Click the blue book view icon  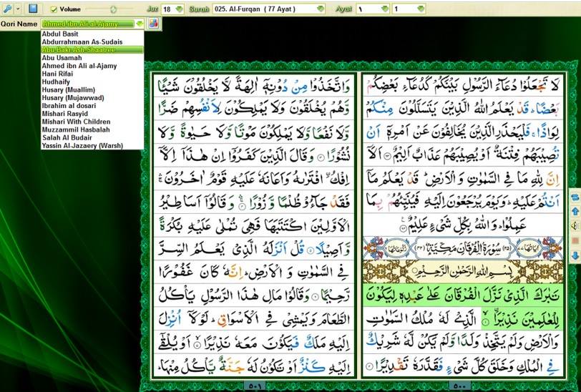[x=34, y=9]
